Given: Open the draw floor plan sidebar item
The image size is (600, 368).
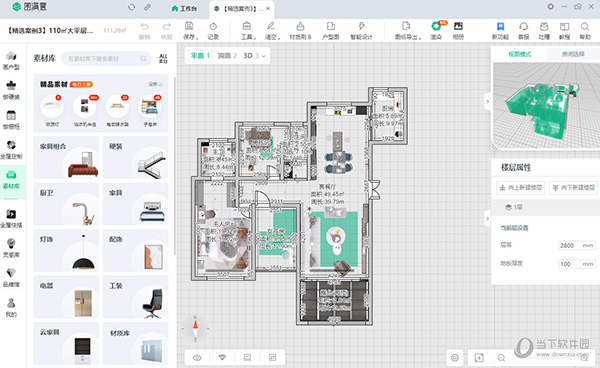Looking at the screenshot, I should [11, 60].
